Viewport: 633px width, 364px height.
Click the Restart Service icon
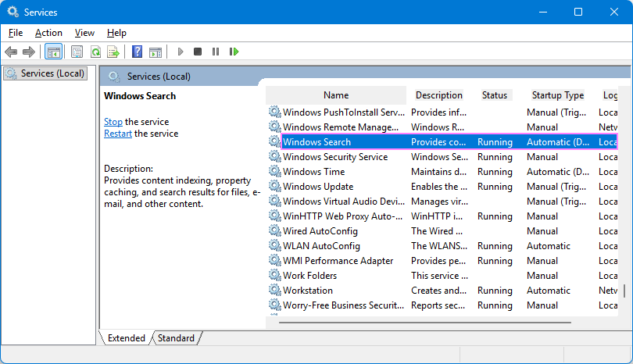pos(234,52)
